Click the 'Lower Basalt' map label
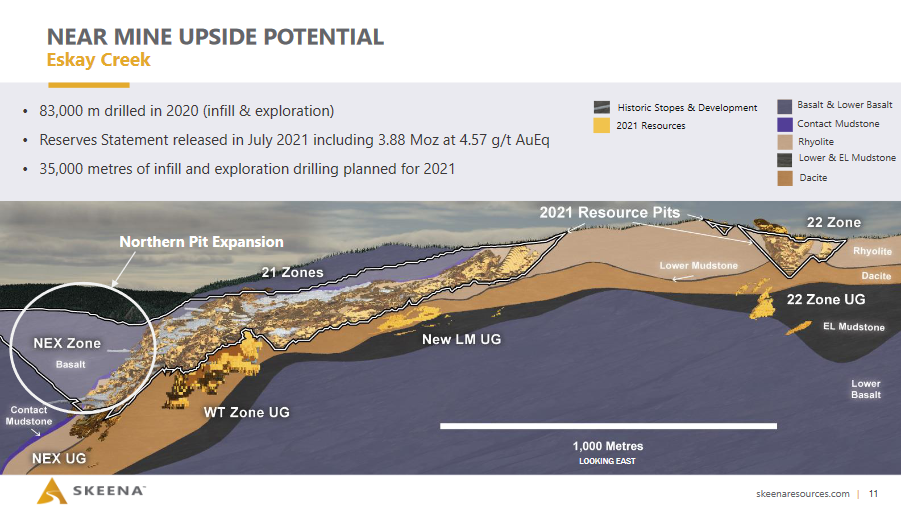Screen dimensions: 901x506 point(866,389)
